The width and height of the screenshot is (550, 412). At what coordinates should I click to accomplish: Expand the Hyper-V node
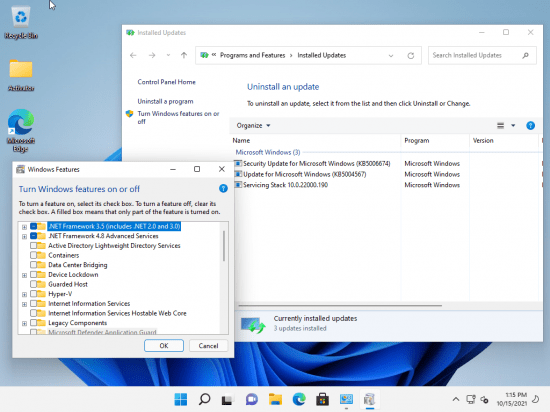coord(24,295)
